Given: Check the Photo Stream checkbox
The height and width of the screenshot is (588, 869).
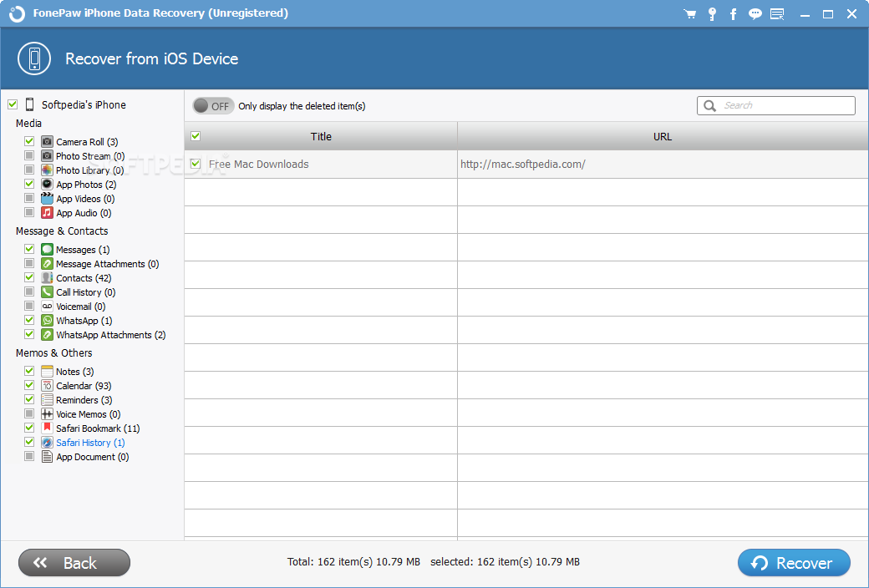Looking at the screenshot, I should click(x=29, y=155).
